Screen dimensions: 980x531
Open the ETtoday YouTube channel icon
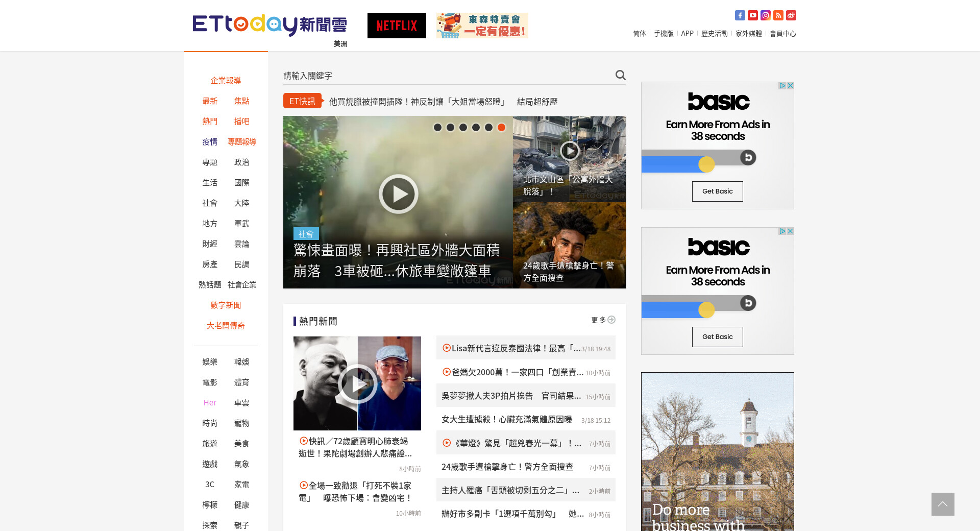point(753,15)
